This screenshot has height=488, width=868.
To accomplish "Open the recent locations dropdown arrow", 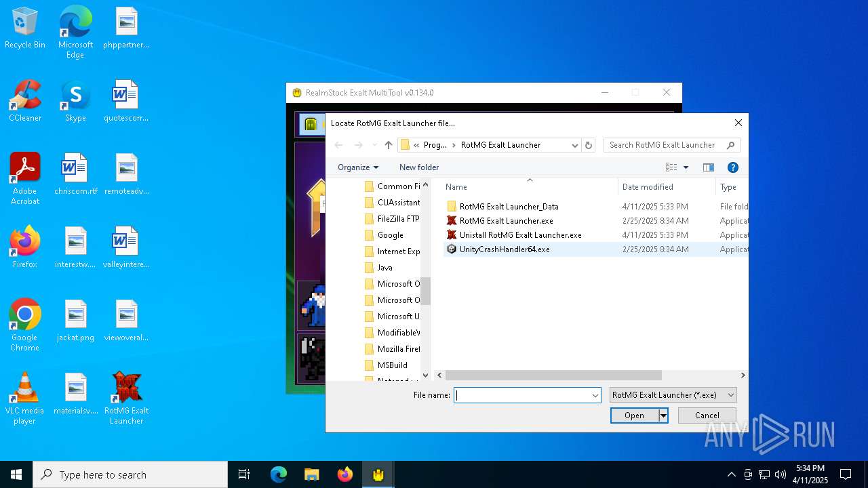I will (374, 145).
